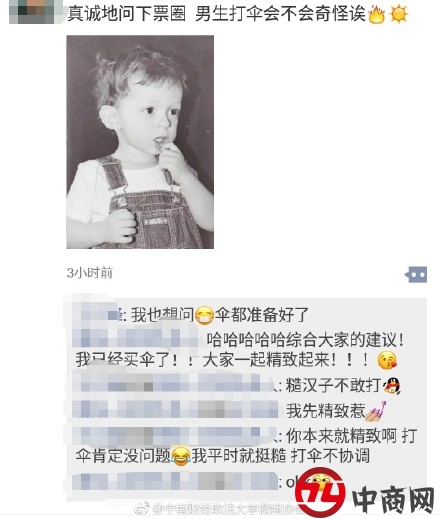The image size is (440, 519).
Task: Open the black-and-white toddler photo
Action: [x=140, y=142]
